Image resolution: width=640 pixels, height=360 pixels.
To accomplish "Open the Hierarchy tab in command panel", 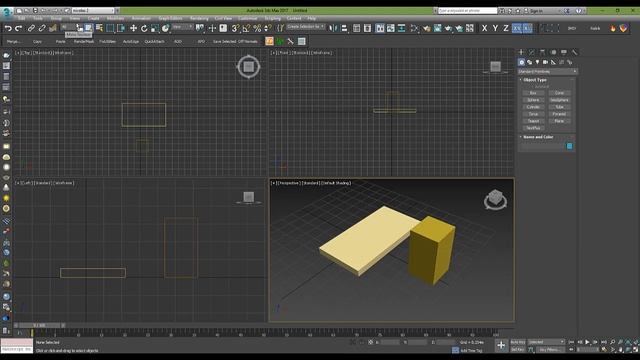I will coord(542,52).
